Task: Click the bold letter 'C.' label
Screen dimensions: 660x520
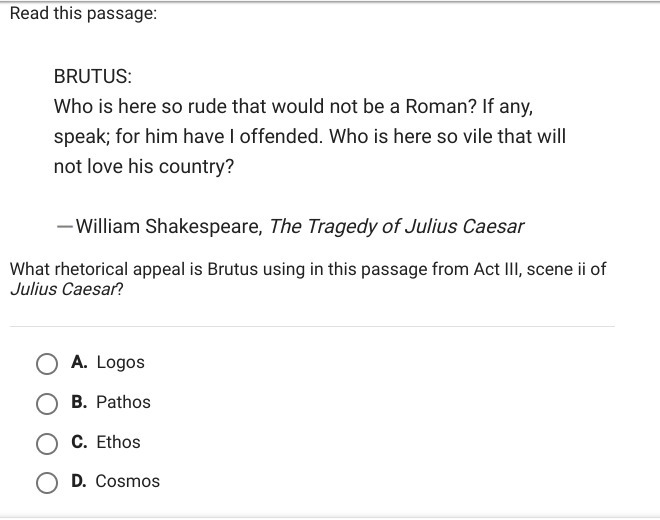Action: click(79, 442)
